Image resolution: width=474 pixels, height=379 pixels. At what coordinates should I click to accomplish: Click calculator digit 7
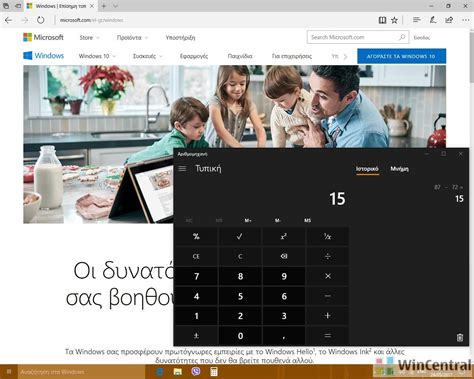coord(196,276)
